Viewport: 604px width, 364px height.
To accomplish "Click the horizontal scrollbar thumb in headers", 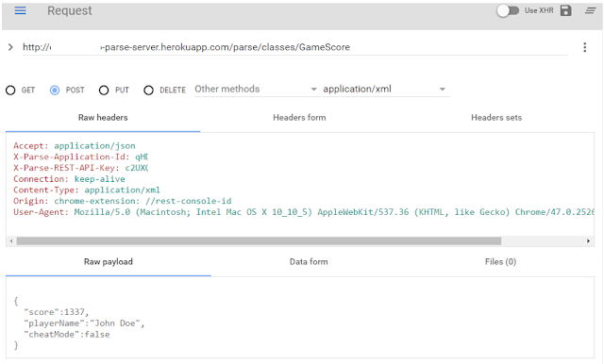I will click(x=259, y=241).
